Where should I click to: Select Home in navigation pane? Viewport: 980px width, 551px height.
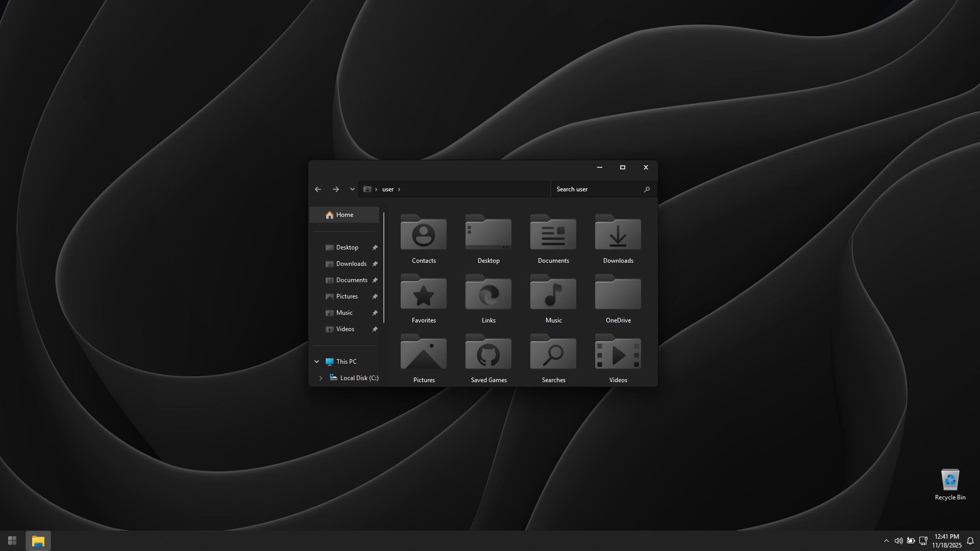click(345, 215)
